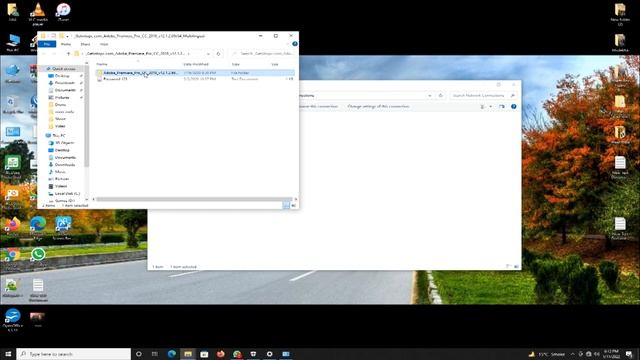
Task: Open the notification center icon
Action: coord(629,354)
